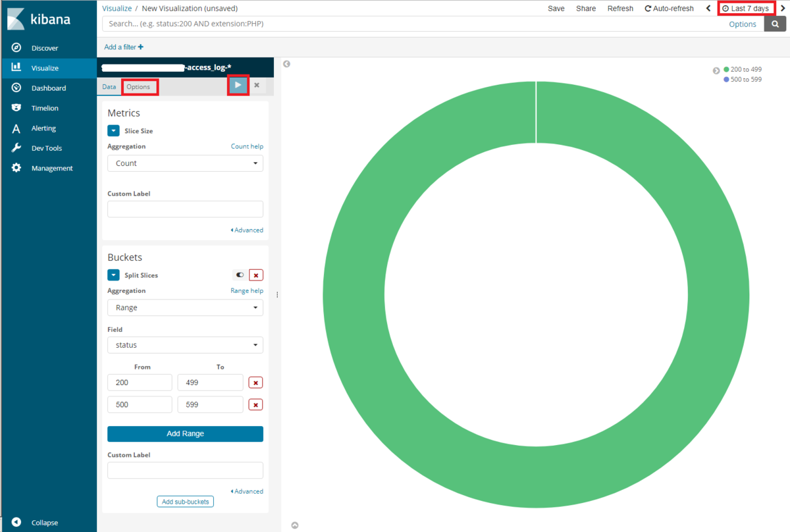Expand Advanced under Metrics
This screenshot has height=532, width=790.
point(247,230)
